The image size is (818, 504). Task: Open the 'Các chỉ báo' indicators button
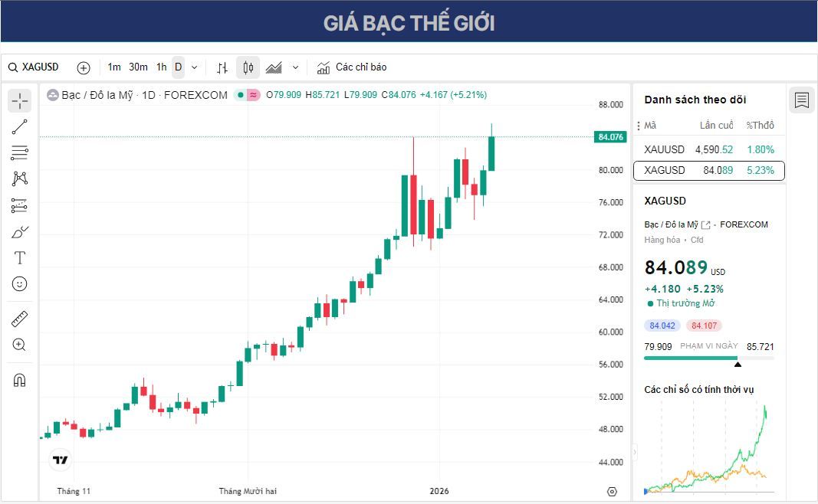[352, 67]
